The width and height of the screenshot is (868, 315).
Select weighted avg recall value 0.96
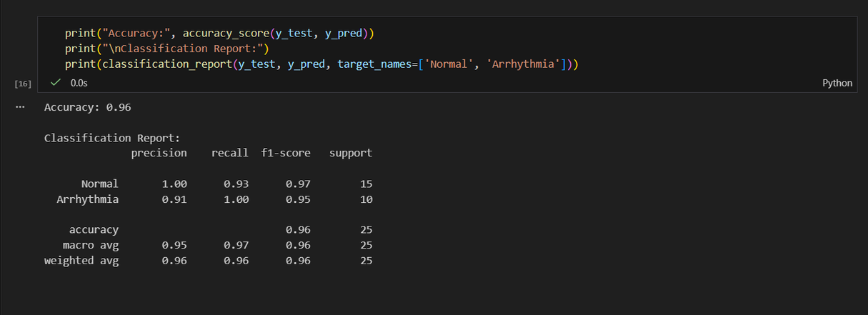pos(236,261)
